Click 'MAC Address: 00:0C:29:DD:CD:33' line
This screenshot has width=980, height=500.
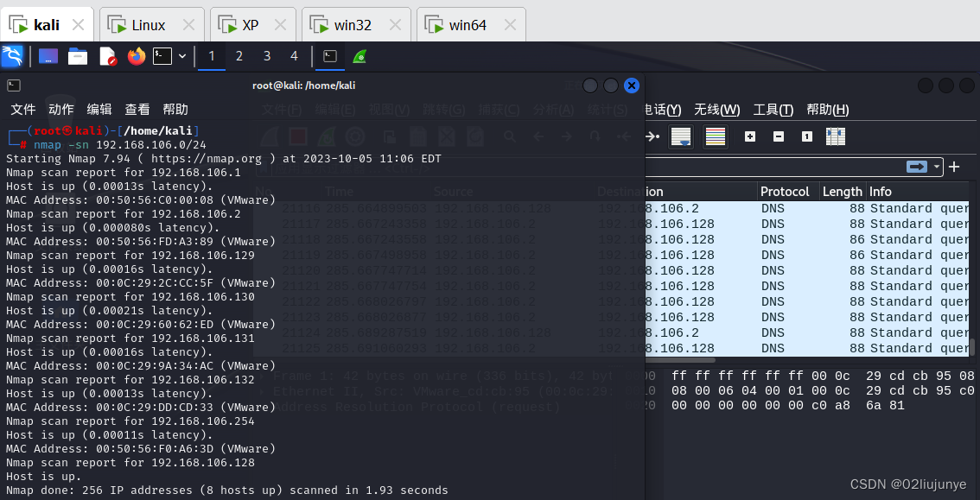tap(141, 407)
